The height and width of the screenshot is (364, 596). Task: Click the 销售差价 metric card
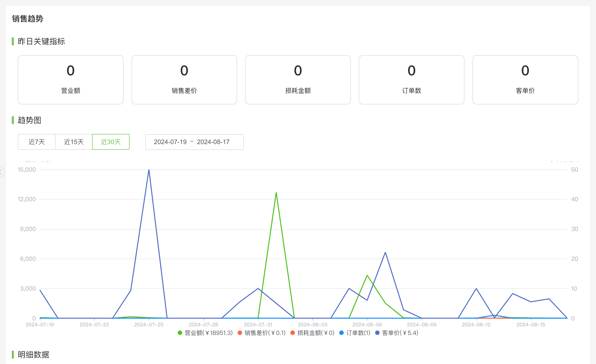[184, 80]
